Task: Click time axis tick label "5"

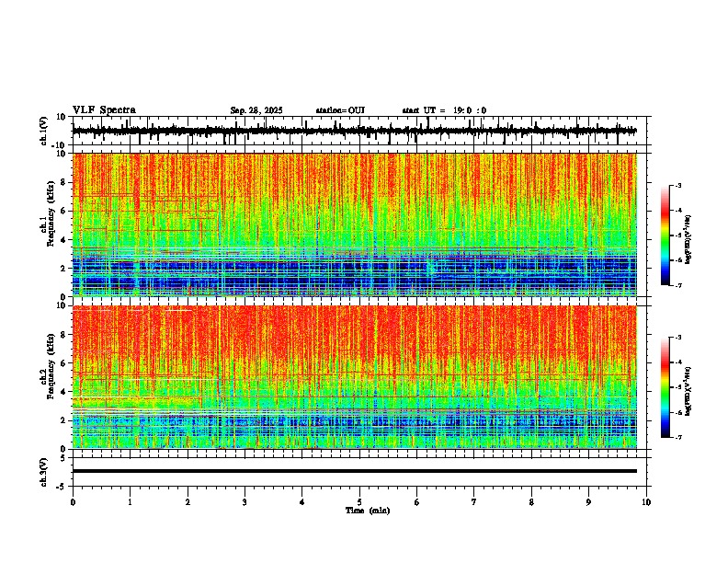Action: [359, 502]
